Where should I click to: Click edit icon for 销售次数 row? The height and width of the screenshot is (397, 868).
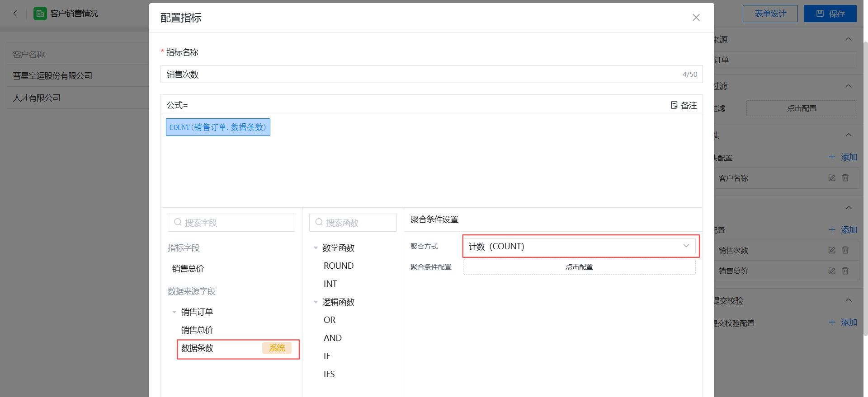pos(831,250)
